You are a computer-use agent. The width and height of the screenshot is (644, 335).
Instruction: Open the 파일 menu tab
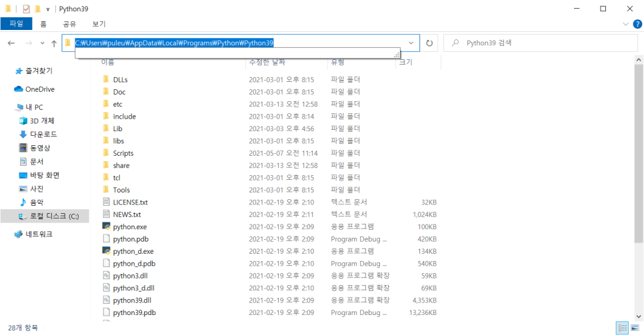click(17, 24)
